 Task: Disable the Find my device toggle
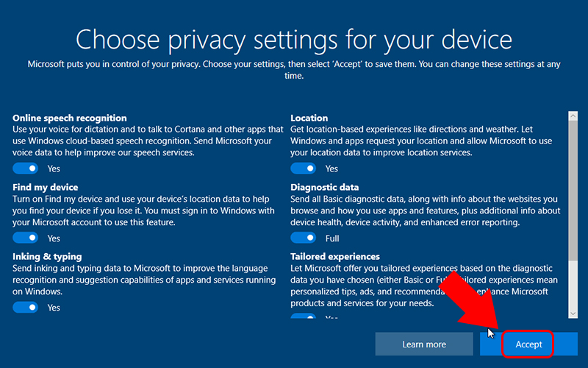click(26, 238)
